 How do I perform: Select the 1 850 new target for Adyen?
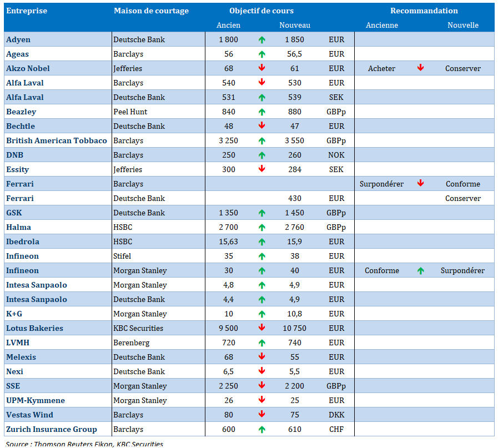coord(294,39)
